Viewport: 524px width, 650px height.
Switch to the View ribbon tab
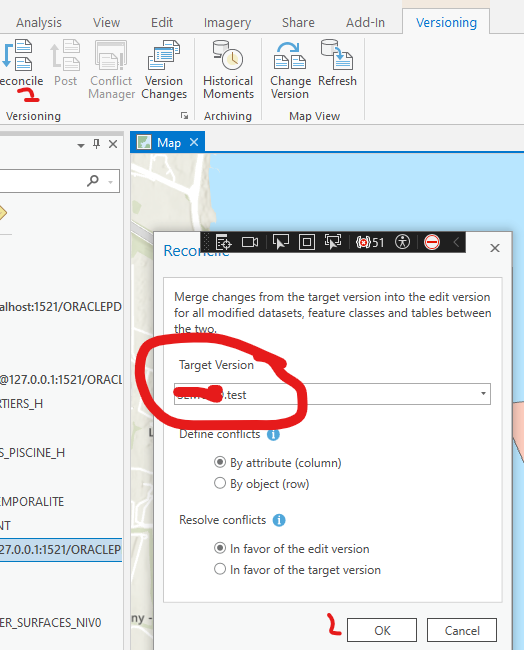107,22
